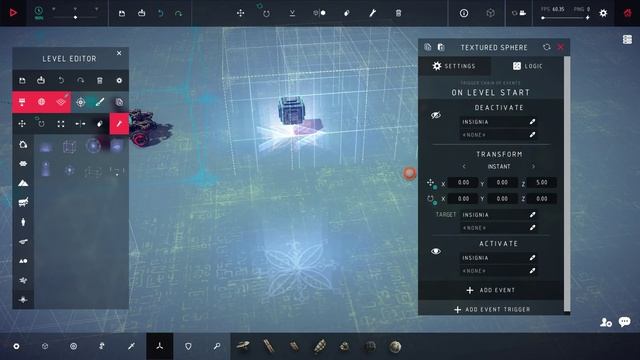Toggle the teal brush pen button
Image resolution: width=640 pixels, height=360 pixels.
(x=100, y=102)
